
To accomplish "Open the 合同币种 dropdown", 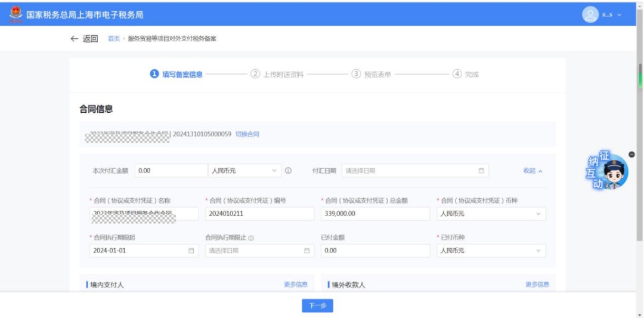I will 491,214.
